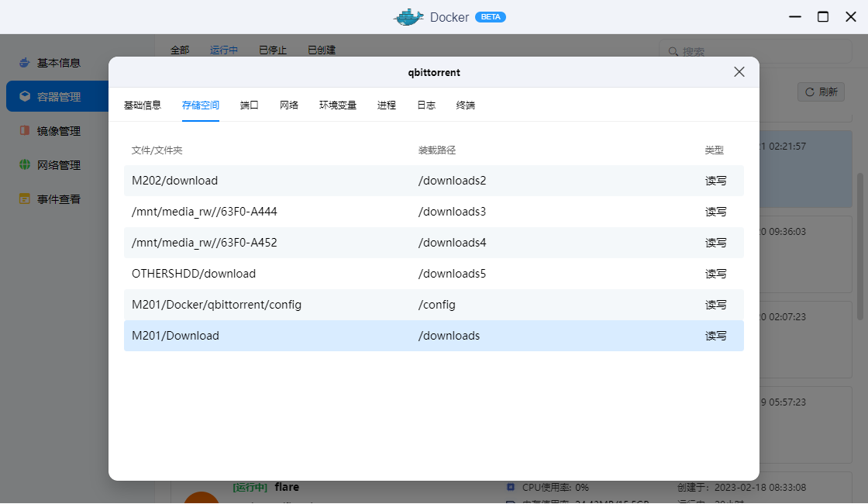Click the CPU icon in flare row
The image size is (868, 504).
tap(511, 488)
